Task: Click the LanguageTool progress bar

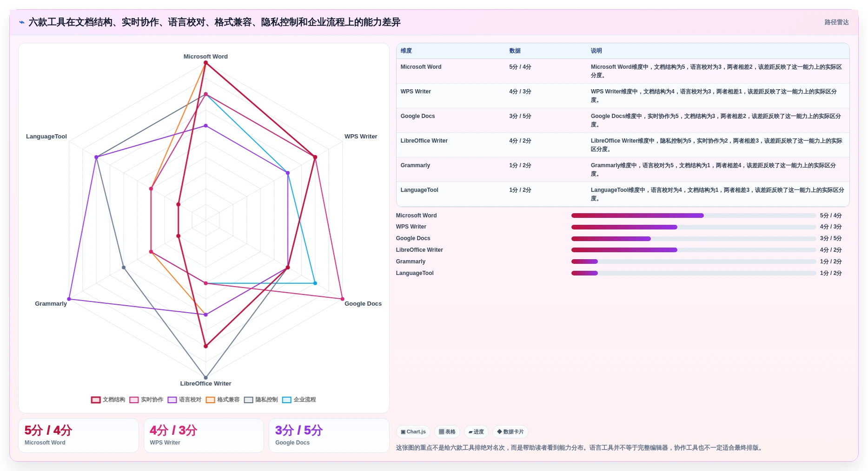Action: tap(694, 273)
